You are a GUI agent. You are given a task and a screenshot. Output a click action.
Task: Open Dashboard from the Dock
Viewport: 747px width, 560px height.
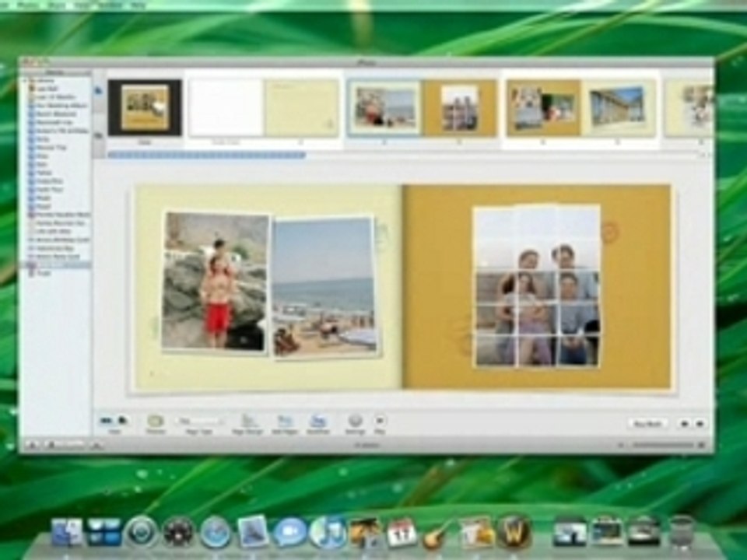179,532
